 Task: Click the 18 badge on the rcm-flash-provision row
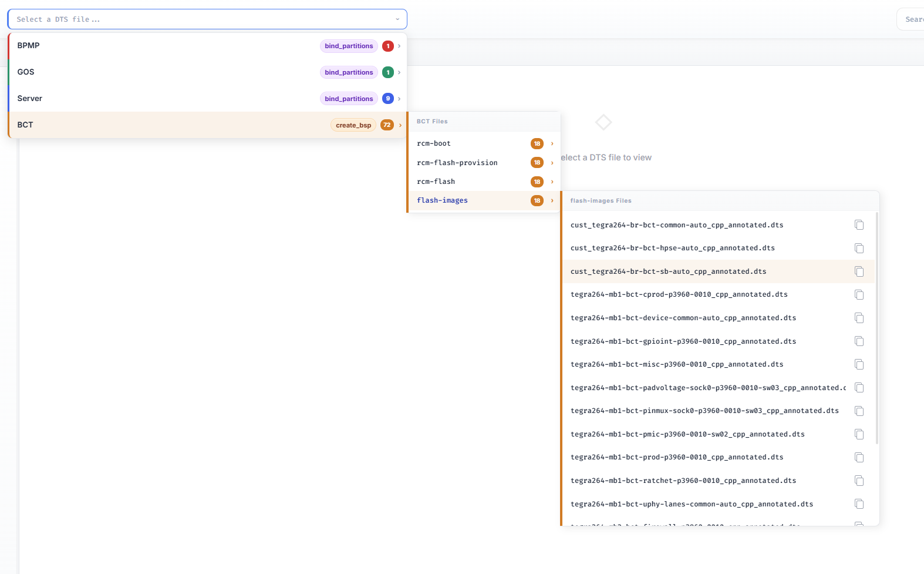point(537,163)
